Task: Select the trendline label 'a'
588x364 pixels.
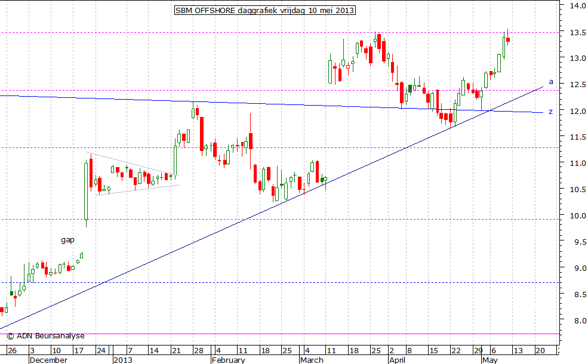Action: [551, 81]
